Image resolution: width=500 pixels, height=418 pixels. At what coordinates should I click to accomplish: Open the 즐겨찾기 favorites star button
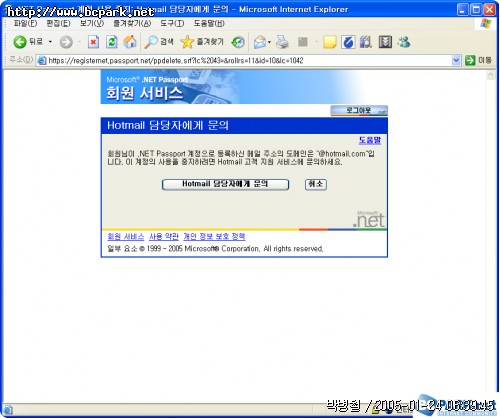point(202,42)
